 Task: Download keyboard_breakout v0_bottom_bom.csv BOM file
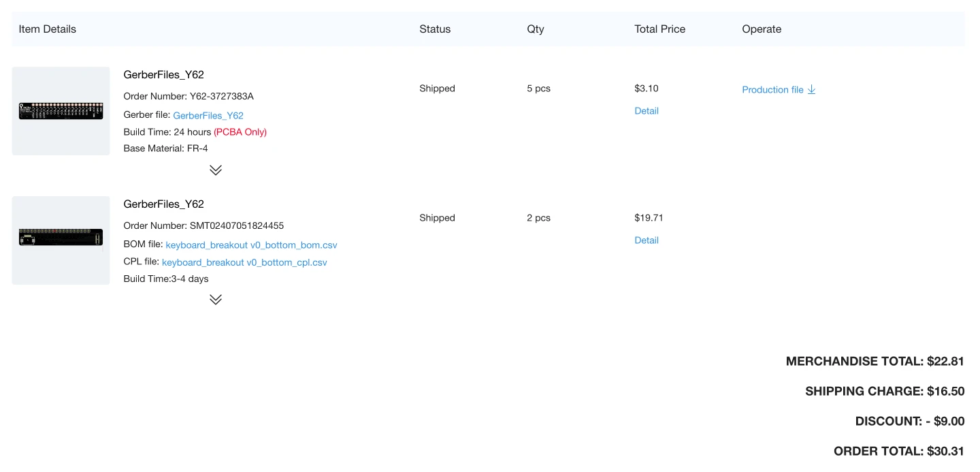pyautogui.click(x=251, y=245)
